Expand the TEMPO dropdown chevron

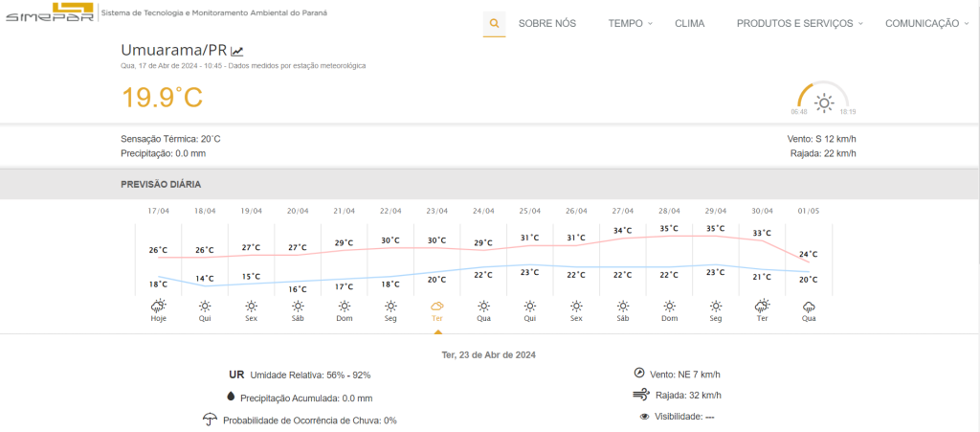tap(650, 23)
